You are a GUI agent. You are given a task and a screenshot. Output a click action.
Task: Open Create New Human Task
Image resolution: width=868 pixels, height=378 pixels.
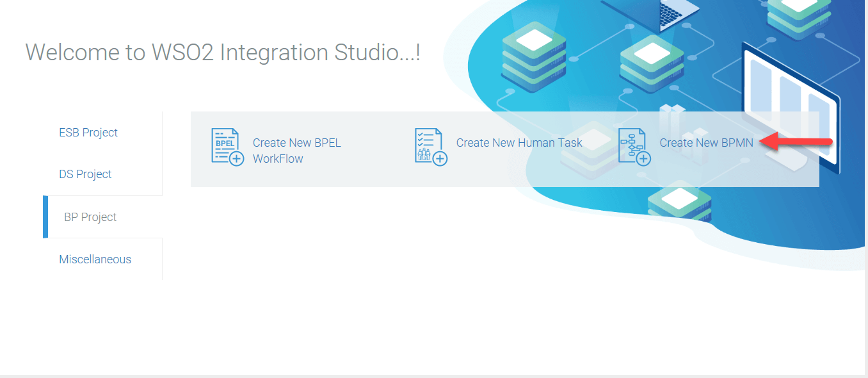click(518, 143)
